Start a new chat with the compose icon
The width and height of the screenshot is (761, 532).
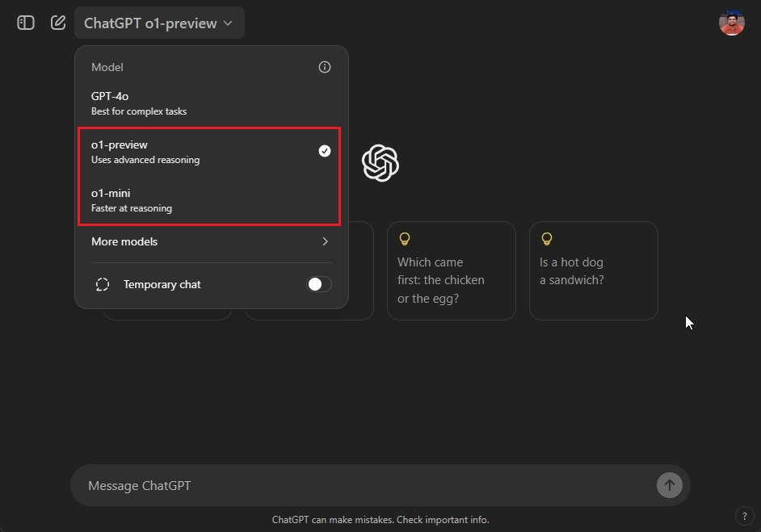point(57,23)
